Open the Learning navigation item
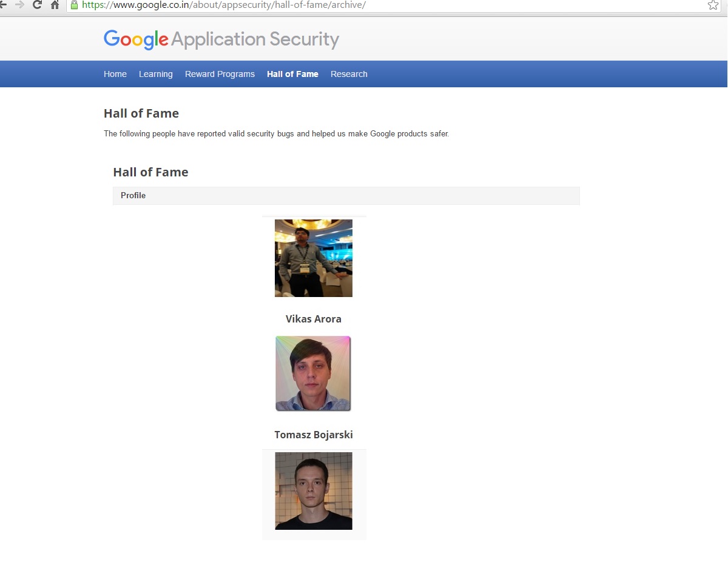This screenshot has height=588, width=728. tap(156, 74)
